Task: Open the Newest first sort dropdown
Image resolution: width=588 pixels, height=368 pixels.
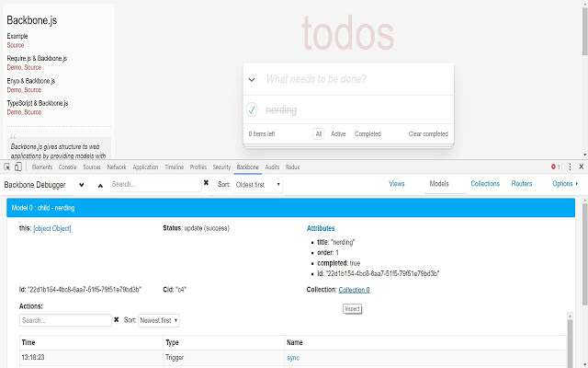Action: coord(159,320)
